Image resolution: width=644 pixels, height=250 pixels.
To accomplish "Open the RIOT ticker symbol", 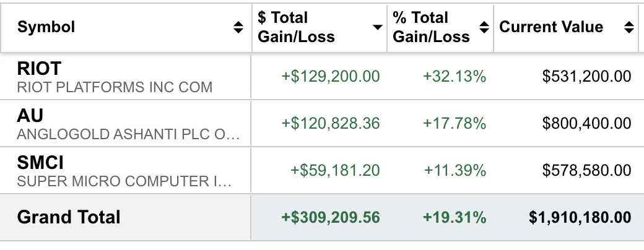I will coord(40,69).
